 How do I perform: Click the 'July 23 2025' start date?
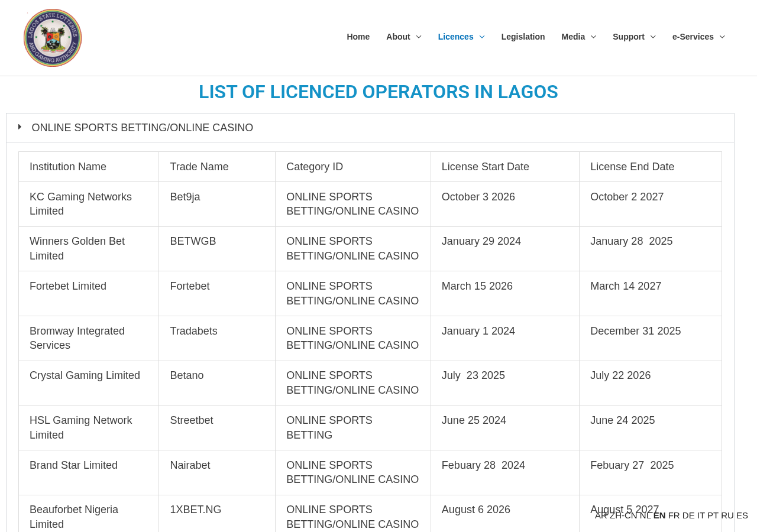coord(473,375)
